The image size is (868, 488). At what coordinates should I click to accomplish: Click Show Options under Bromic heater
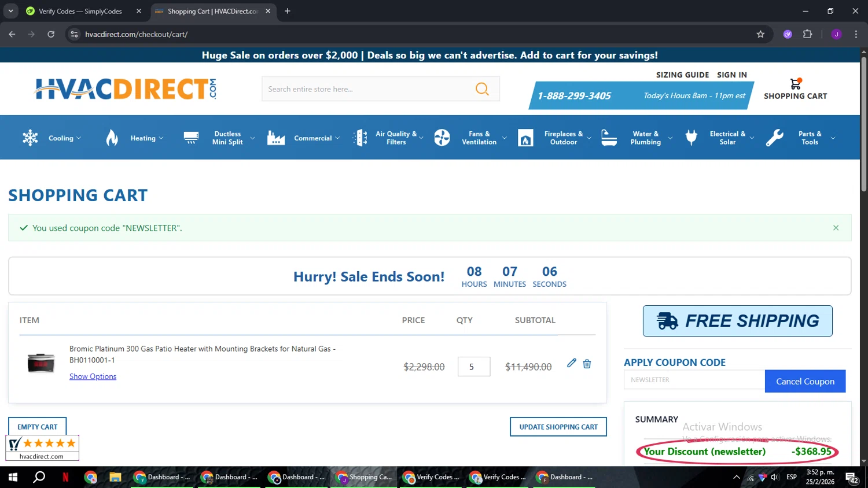pyautogui.click(x=93, y=376)
